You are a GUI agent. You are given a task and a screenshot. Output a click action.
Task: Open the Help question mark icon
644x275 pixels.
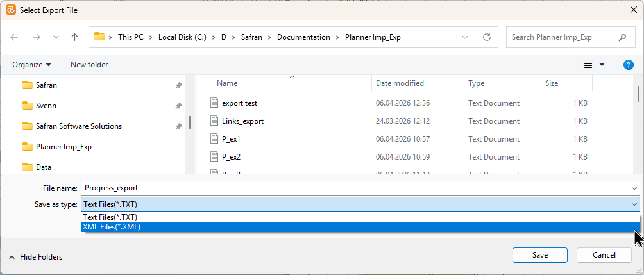tap(629, 65)
